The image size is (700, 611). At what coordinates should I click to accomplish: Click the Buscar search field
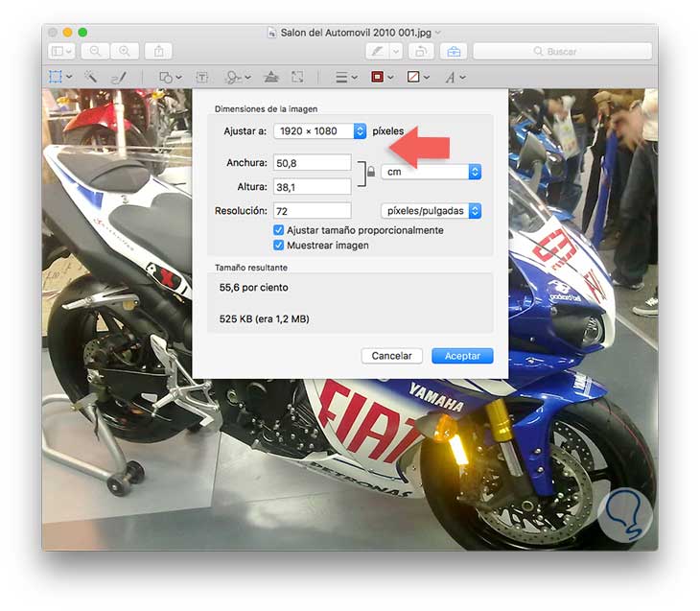coord(563,52)
